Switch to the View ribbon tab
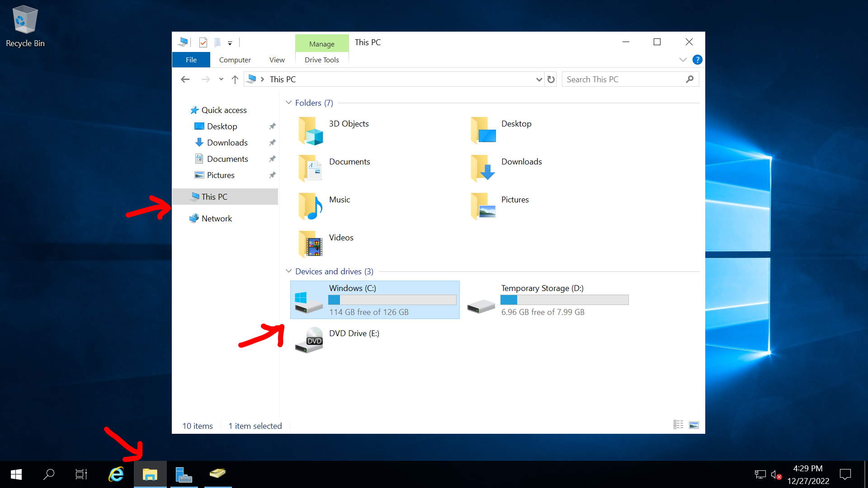Image resolution: width=868 pixels, height=488 pixels. click(277, 60)
